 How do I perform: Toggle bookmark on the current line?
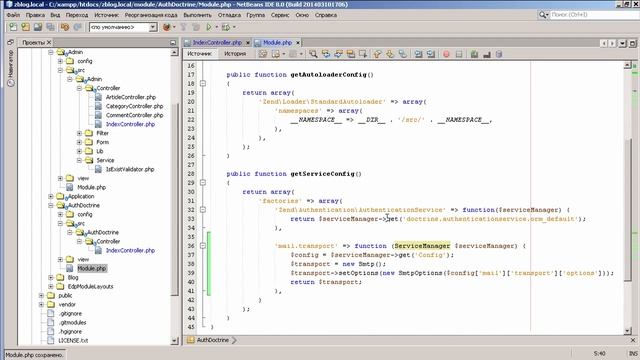tap(403, 54)
